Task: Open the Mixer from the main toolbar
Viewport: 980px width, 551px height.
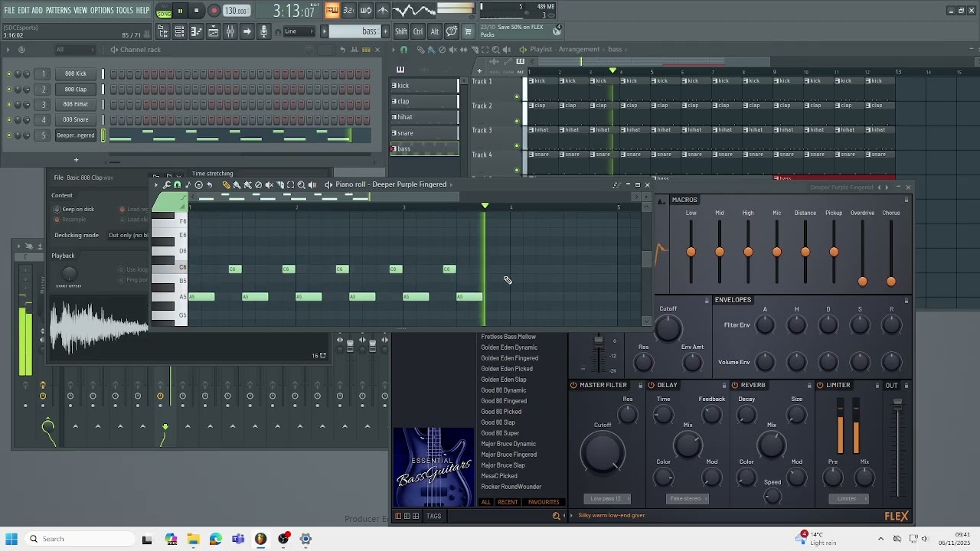Action: coord(230,31)
